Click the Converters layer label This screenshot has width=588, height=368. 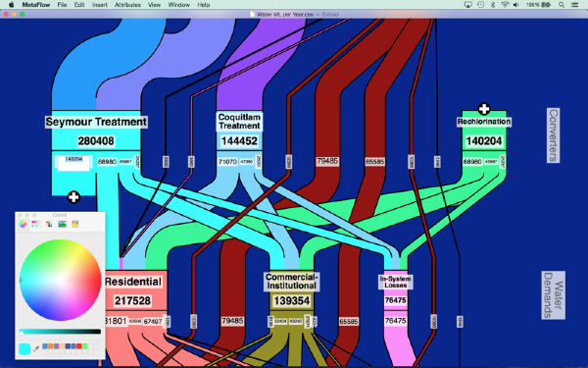coord(553,135)
